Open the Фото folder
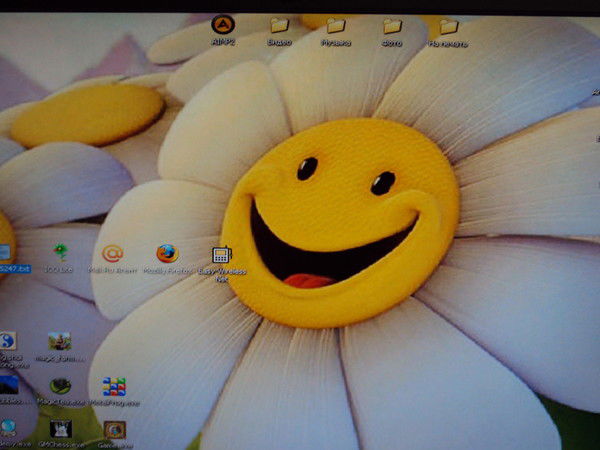This screenshot has height=450, width=600. tap(393, 25)
